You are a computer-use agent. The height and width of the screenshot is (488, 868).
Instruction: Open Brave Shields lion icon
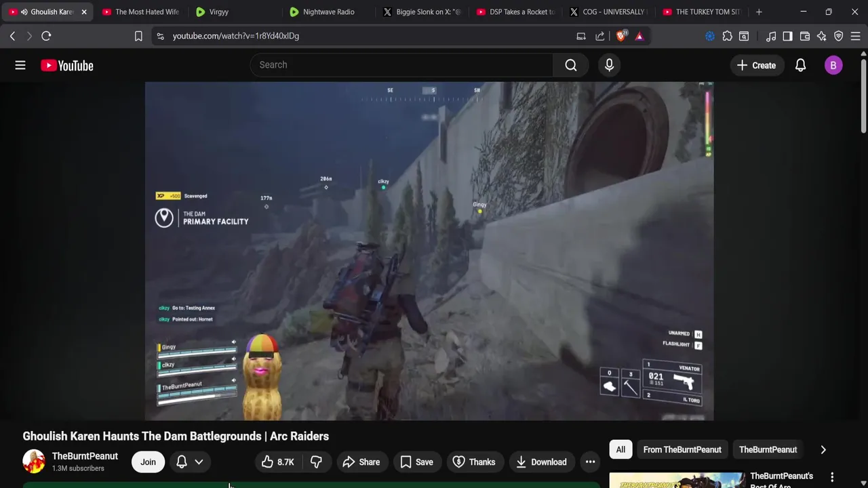click(621, 36)
